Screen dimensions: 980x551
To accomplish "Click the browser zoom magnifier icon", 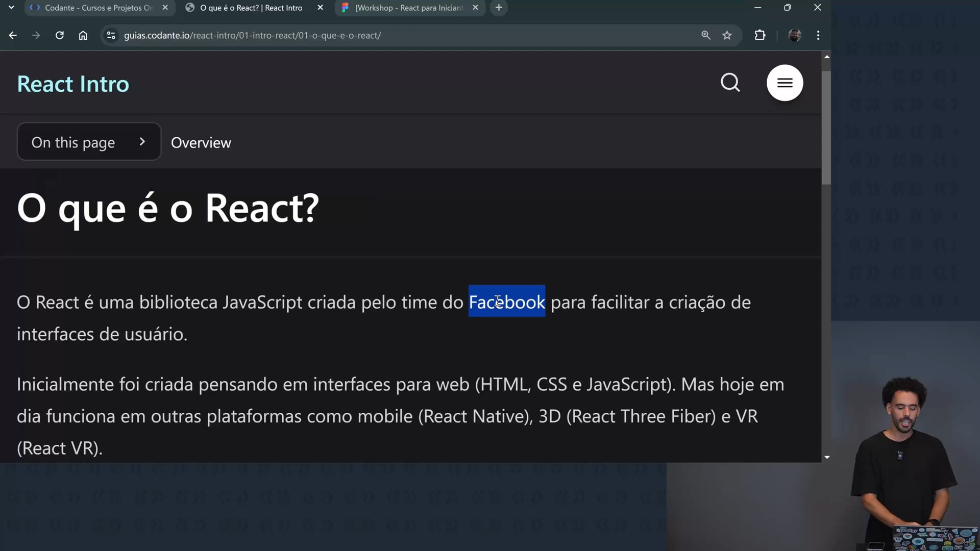I will pos(705,35).
